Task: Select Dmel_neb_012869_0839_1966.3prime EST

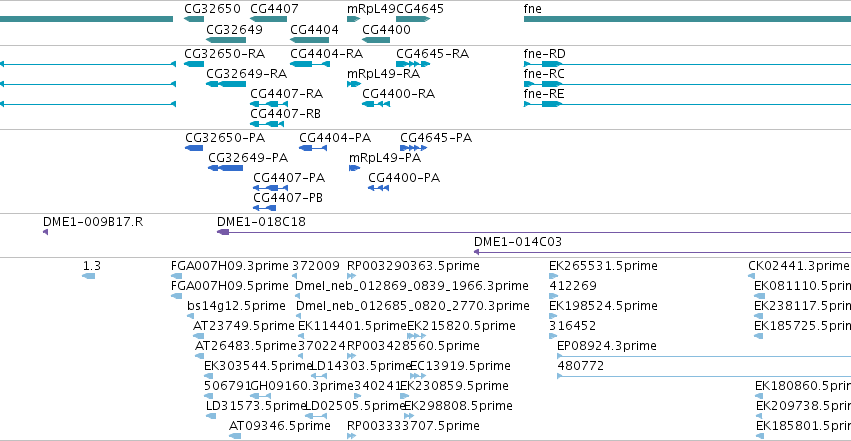Action: pos(297,296)
